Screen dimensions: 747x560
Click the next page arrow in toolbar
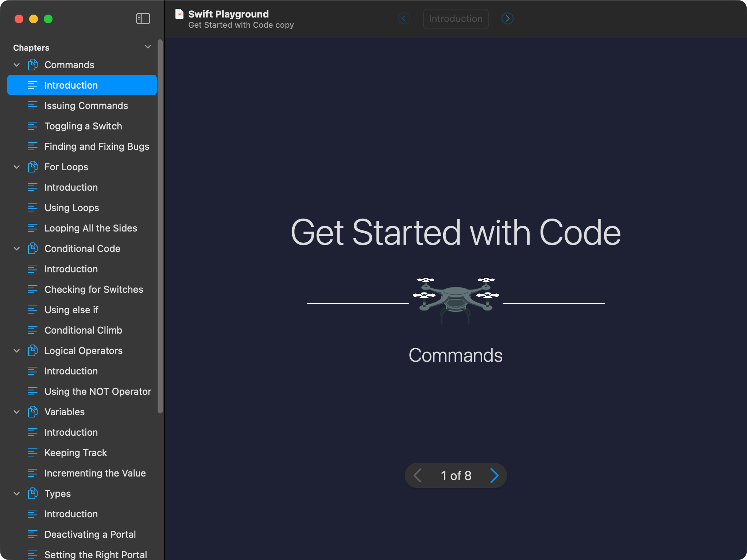[x=507, y=19]
